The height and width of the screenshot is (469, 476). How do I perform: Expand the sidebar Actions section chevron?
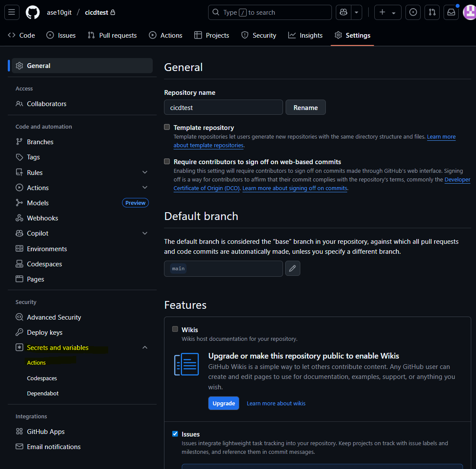coord(145,188)
